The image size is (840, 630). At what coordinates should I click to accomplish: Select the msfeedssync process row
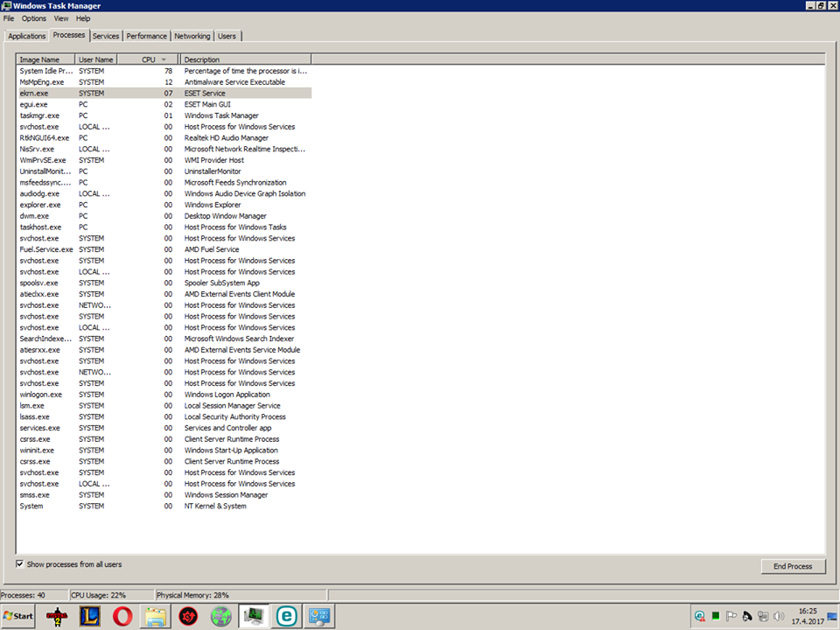164,183
